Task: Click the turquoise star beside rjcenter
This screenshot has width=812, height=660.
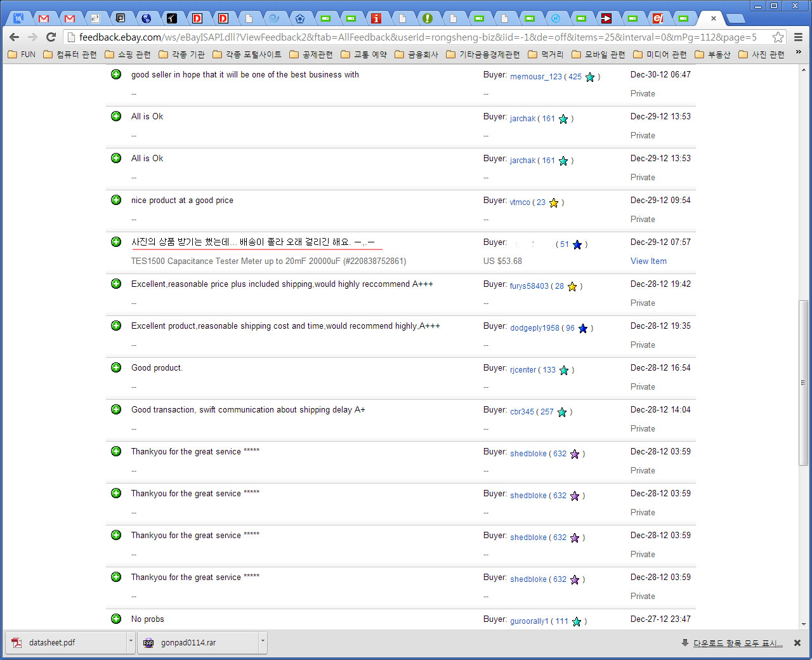Action: click(564, 370)
